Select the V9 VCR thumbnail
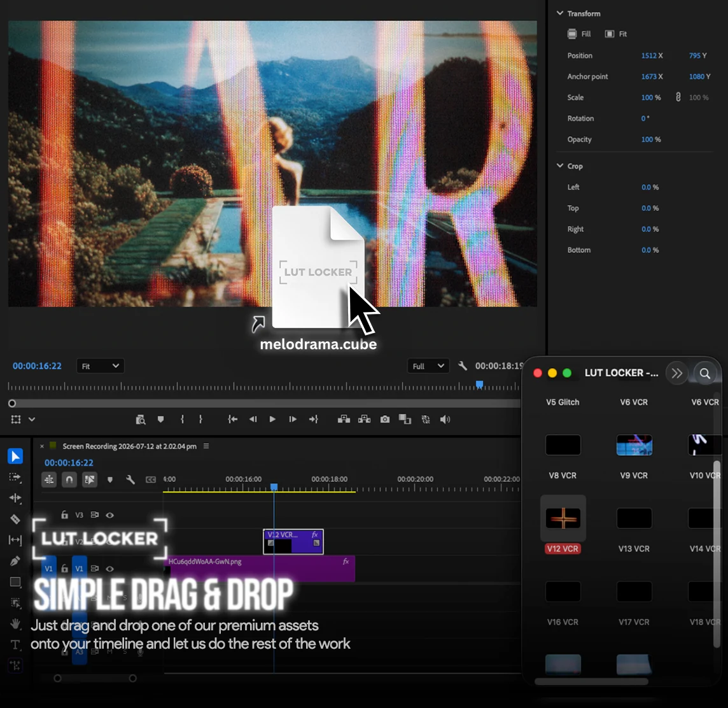Viewport: 728px width, 708px height. pyautogui.click(x=634, y=445)
